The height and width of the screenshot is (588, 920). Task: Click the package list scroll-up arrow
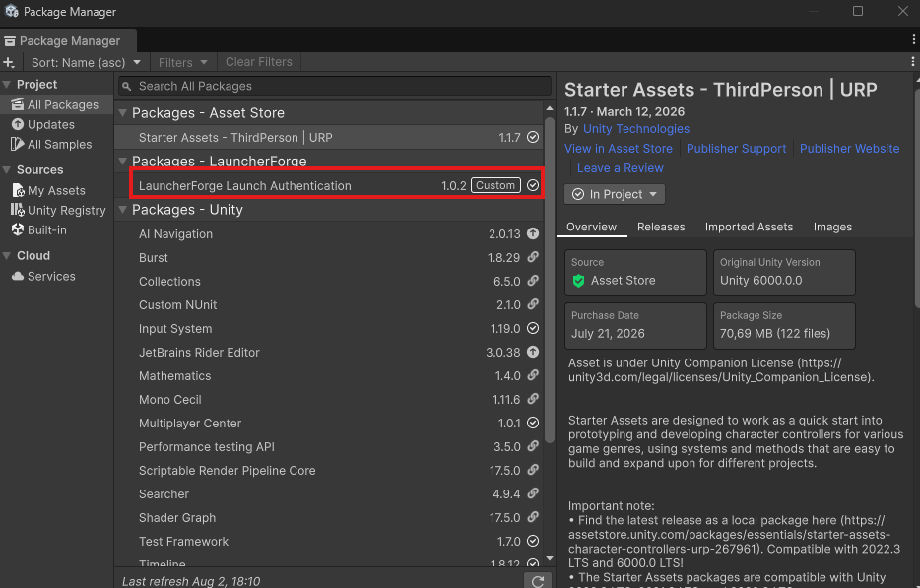[x=550, y=108]
